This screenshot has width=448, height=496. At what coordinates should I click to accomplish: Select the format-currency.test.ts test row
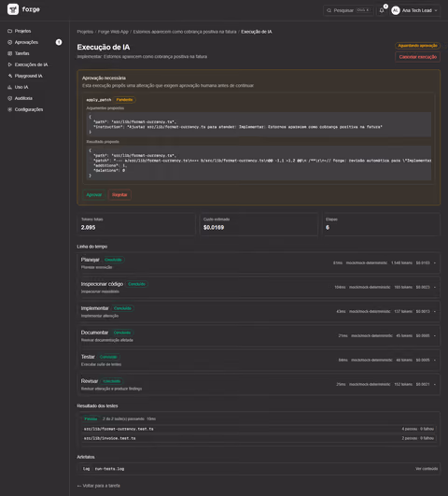[x=259, y=429]
